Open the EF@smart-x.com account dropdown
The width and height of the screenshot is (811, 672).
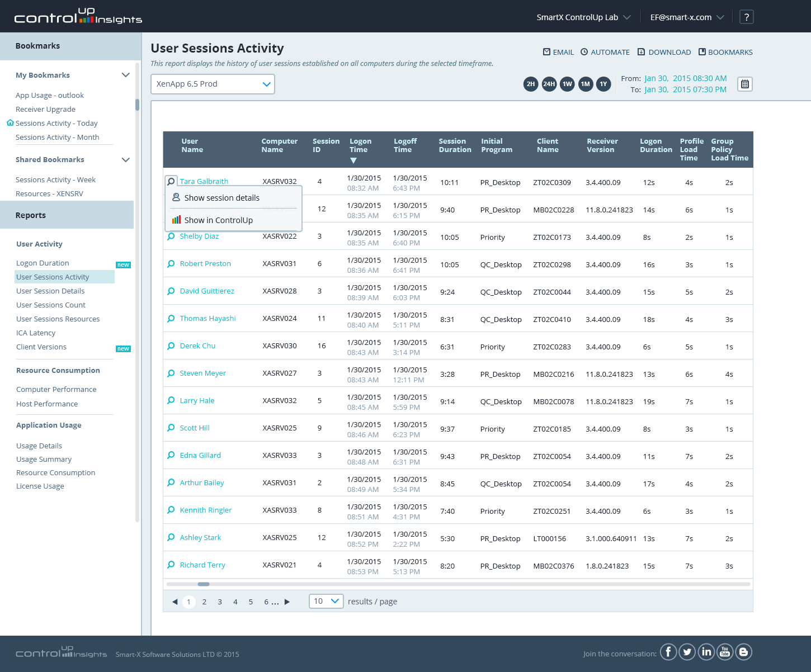(687, 17)
